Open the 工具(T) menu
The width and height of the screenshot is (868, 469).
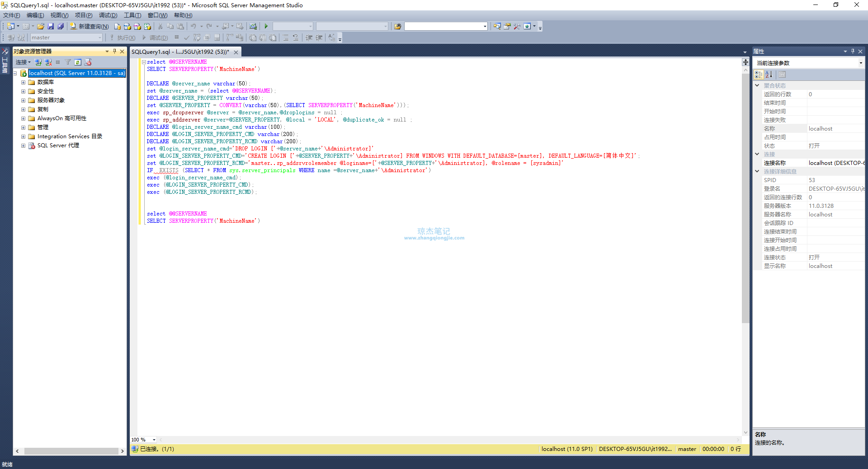[x=132, y=15]
